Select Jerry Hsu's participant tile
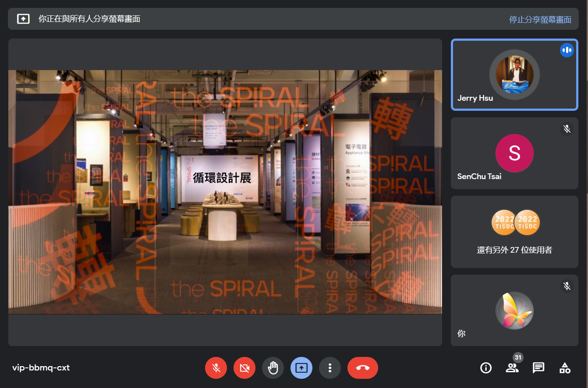 (x=514, y=74)
